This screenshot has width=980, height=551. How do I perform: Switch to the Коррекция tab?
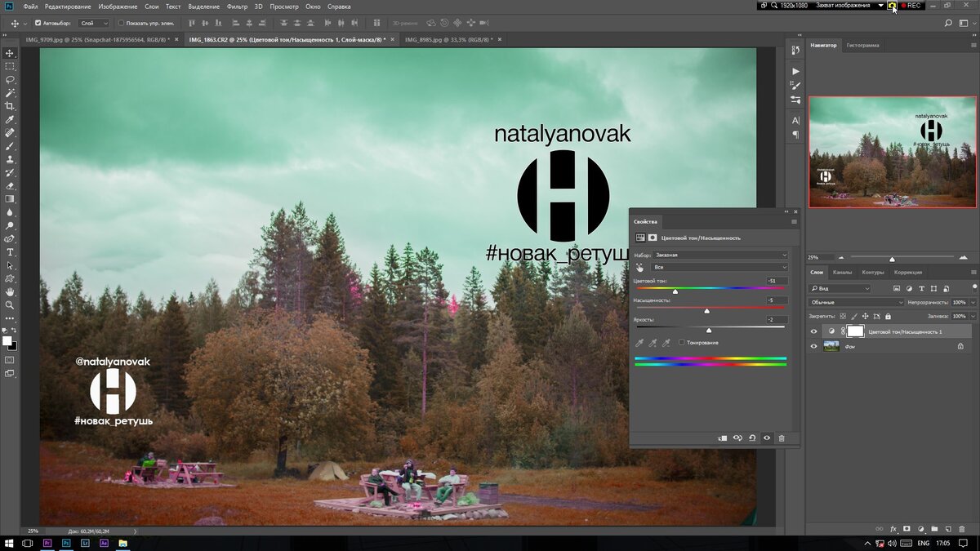pyautogui.click(x=908, y=272)
